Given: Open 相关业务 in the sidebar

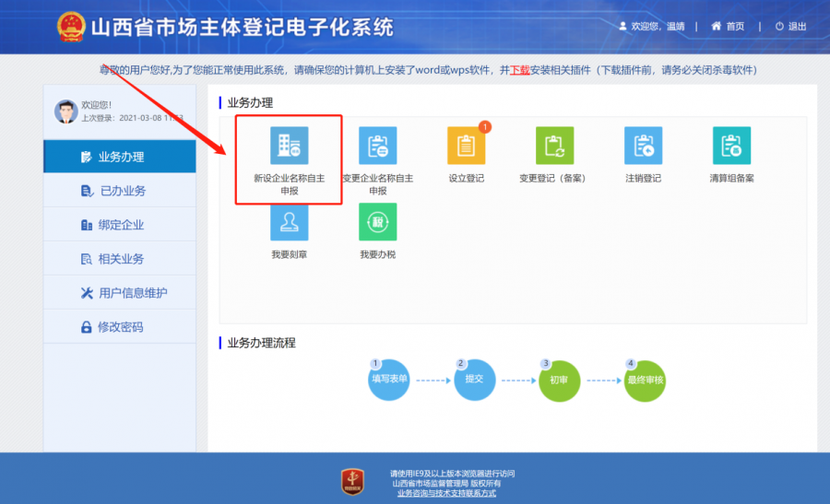Looking at the screenshot, I should pos(120,259).
